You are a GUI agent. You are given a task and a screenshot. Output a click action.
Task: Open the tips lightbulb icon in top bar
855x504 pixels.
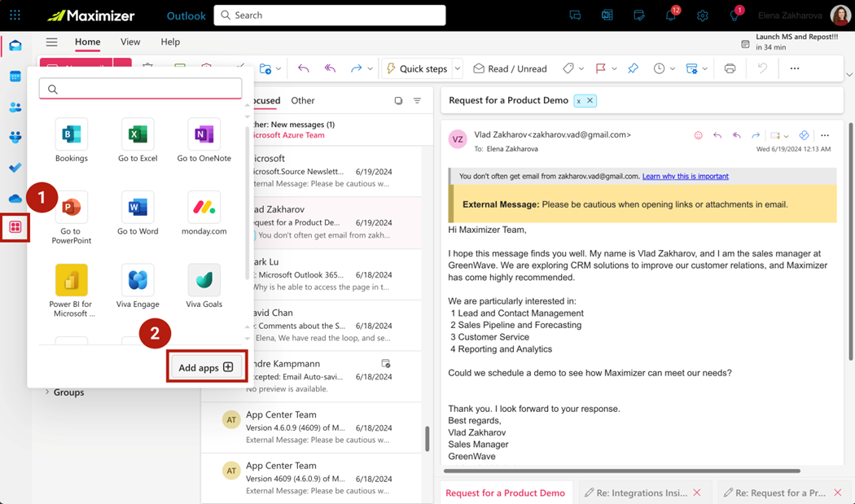coord(734,15)
